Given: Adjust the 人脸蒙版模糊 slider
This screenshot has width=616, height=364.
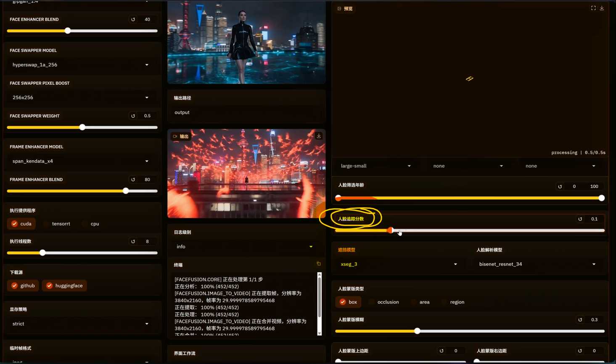Looking at the screenshot, I should 470,331.
